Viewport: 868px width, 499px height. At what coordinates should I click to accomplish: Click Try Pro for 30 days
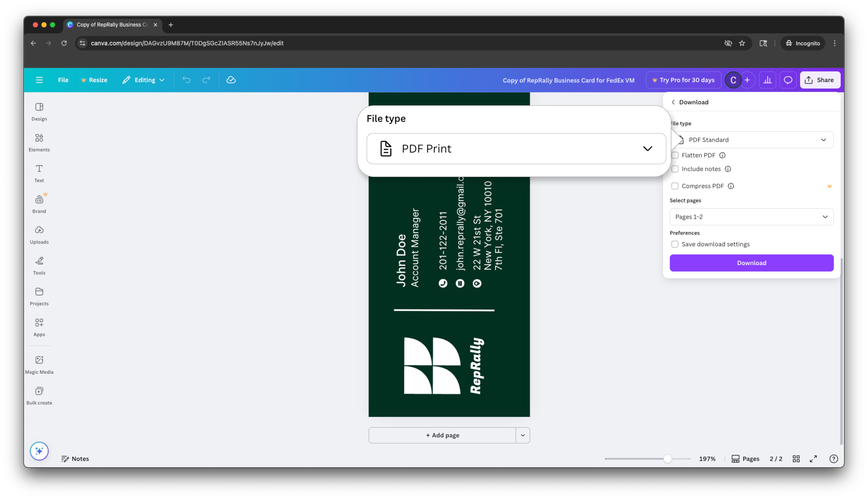point(683,80)
